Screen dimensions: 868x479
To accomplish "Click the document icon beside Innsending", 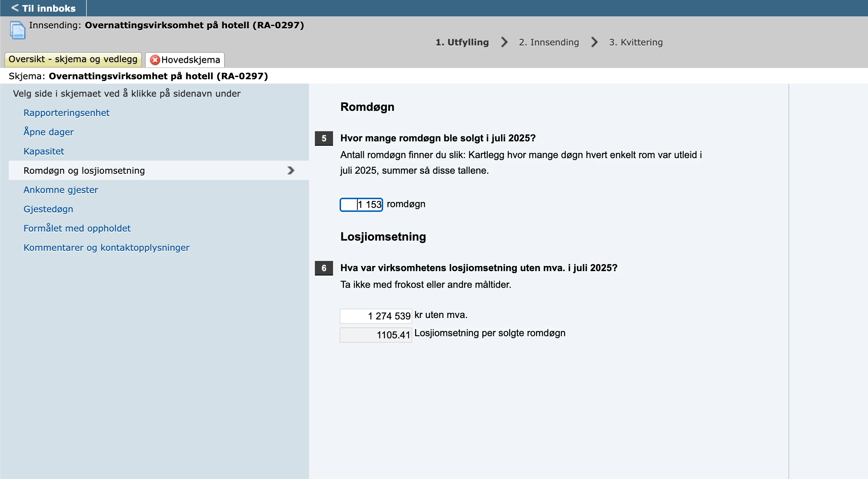I will point(17,30).
